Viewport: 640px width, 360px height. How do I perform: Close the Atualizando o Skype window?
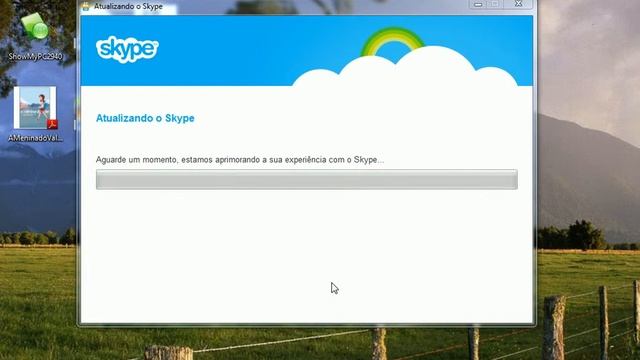(518, 4)
